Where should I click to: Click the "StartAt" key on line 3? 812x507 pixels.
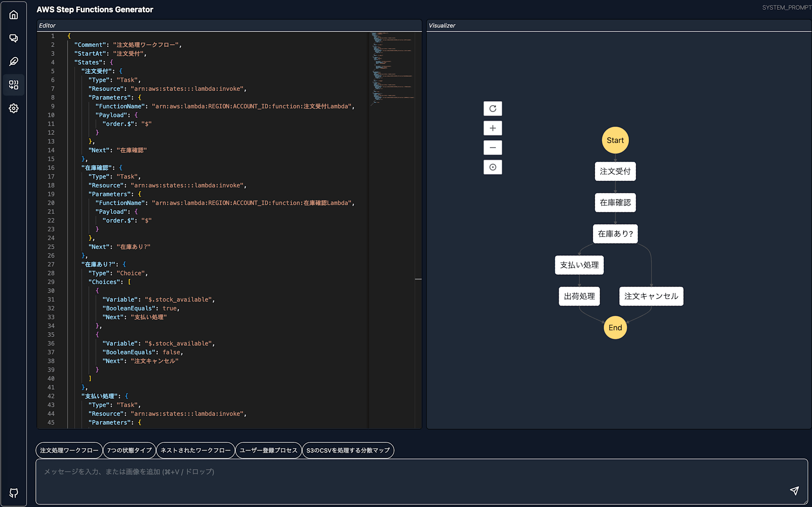tap(90, 54)
